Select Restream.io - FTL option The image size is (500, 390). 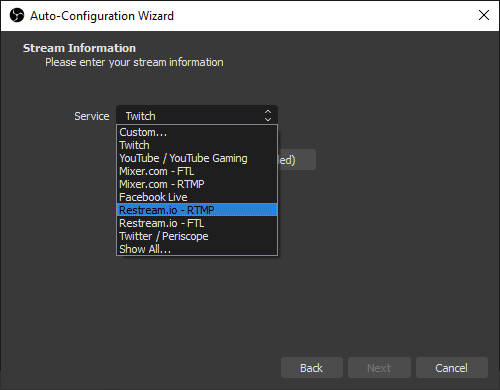coord(197,223)
